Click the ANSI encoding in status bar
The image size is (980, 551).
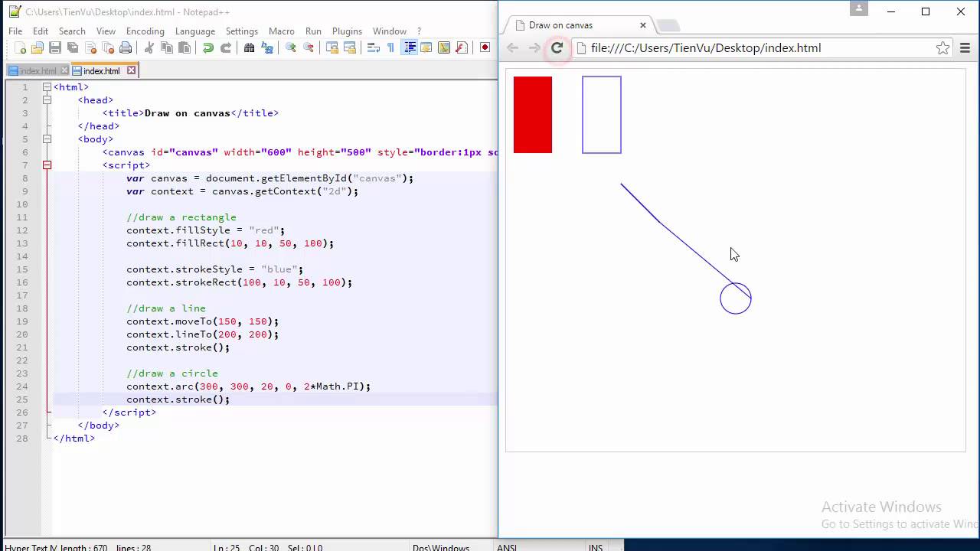point(507,547)
